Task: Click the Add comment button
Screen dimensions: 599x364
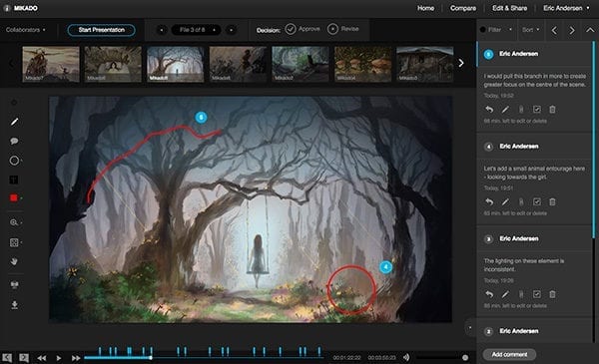Action: click(x=509, y=354)
